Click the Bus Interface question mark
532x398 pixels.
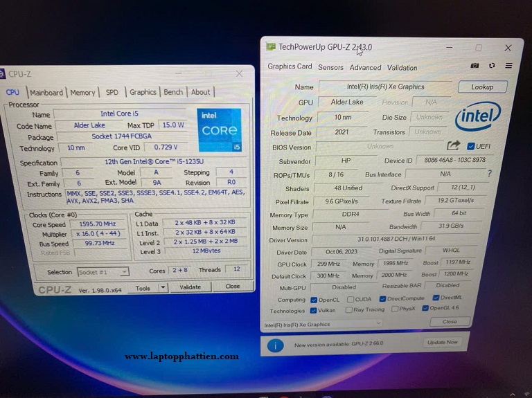(x=489, y=174)
